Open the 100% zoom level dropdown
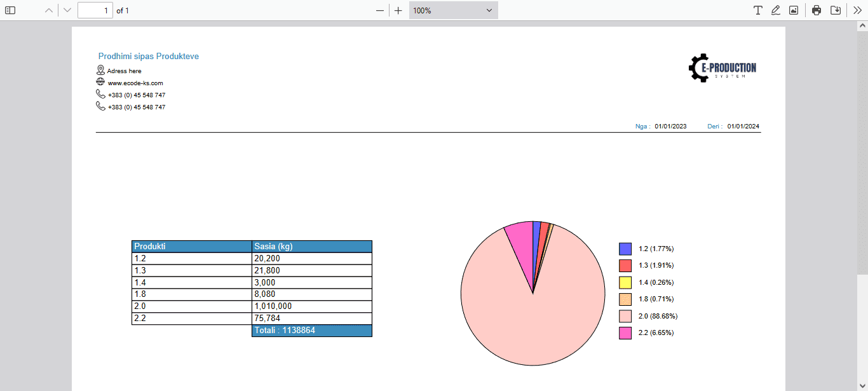 (x=452, y=10)
